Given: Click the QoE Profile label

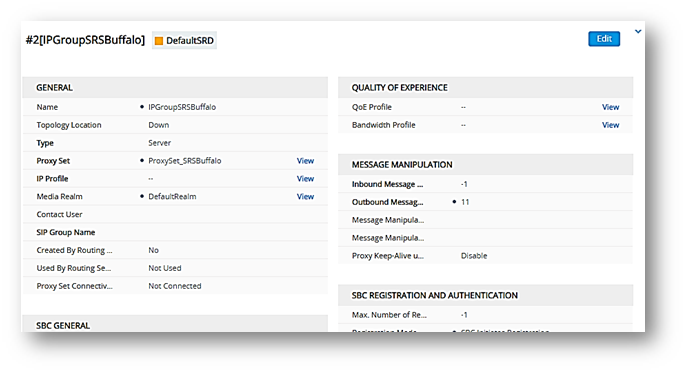Looking at the screenshot, I should tap(372, 107).
